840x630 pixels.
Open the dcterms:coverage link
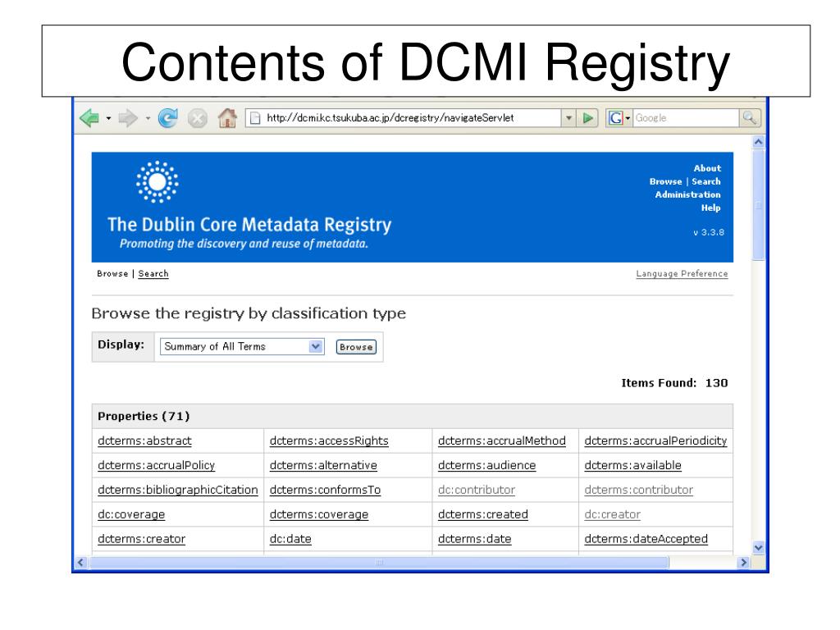[319, 515]
